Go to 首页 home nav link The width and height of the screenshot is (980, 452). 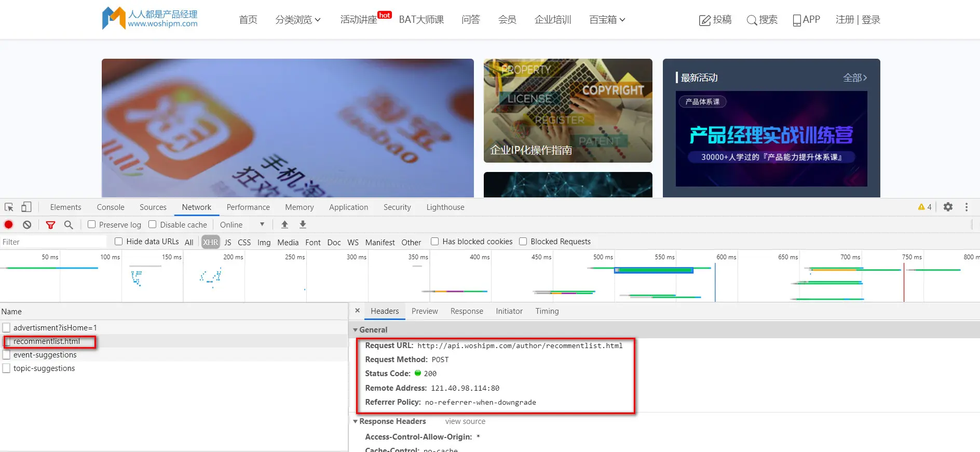248,20
